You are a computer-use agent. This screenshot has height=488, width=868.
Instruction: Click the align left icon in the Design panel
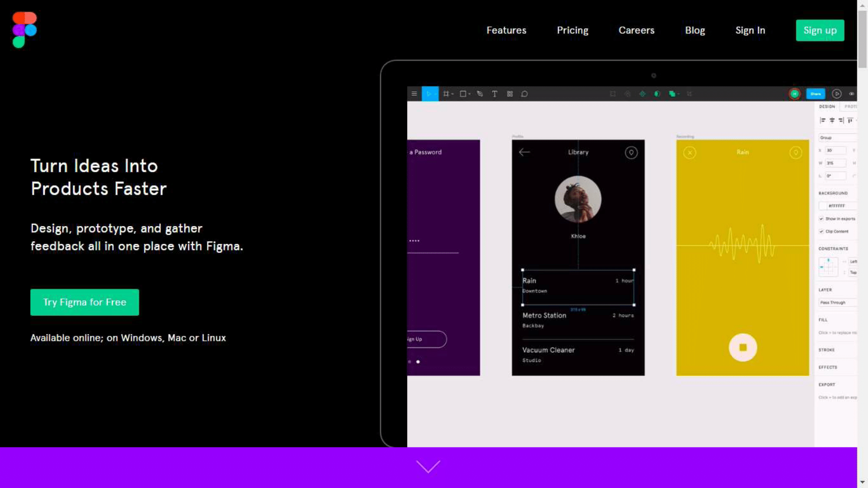(x=822, y=120)
